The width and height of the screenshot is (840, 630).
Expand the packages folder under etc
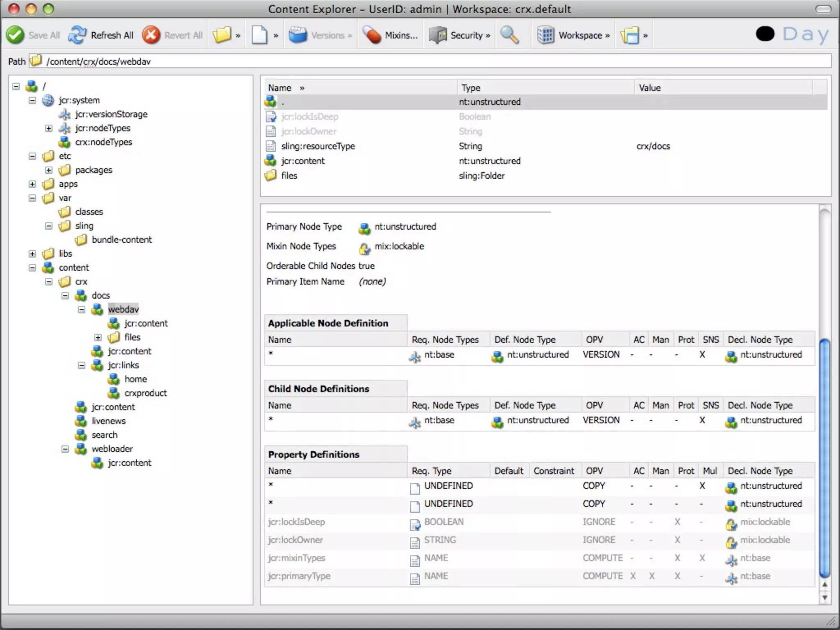pos(49,170)
